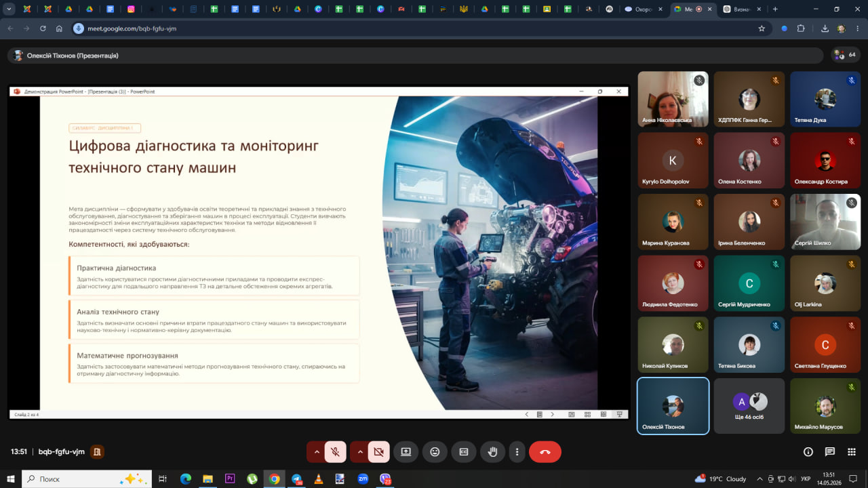
Task: Start presenting your screen in Meet
Action: click(x=406, y=451)
